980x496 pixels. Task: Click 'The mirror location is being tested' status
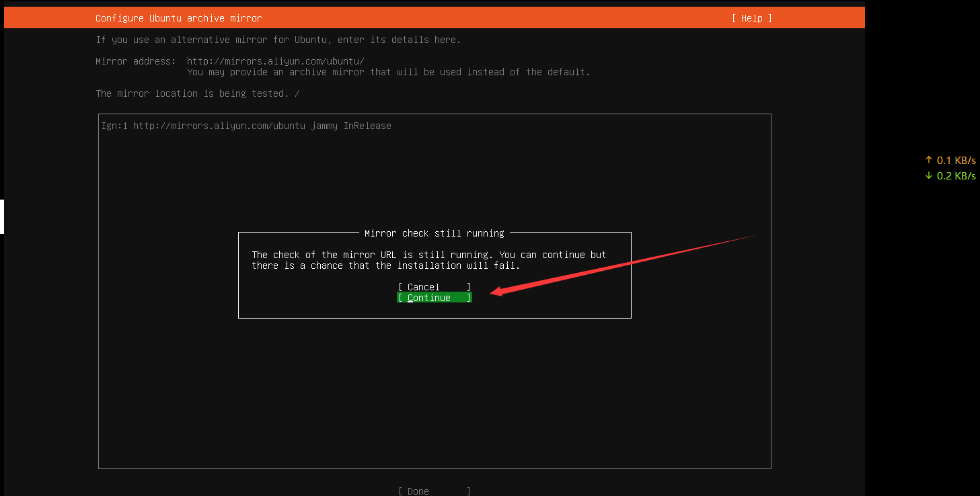pos(198,93)
